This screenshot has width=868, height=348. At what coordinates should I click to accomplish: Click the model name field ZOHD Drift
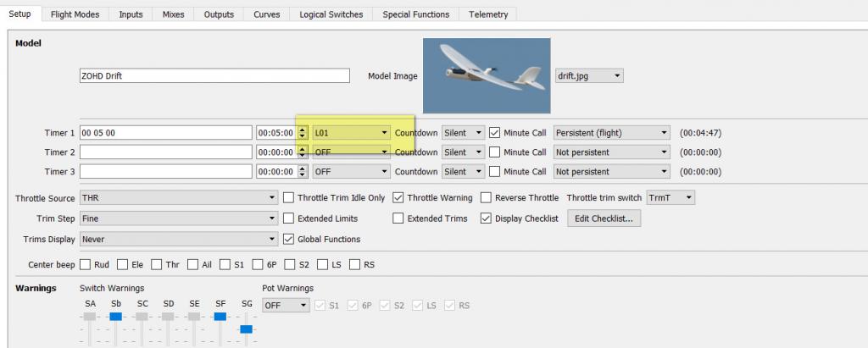(x=214, y=75)
